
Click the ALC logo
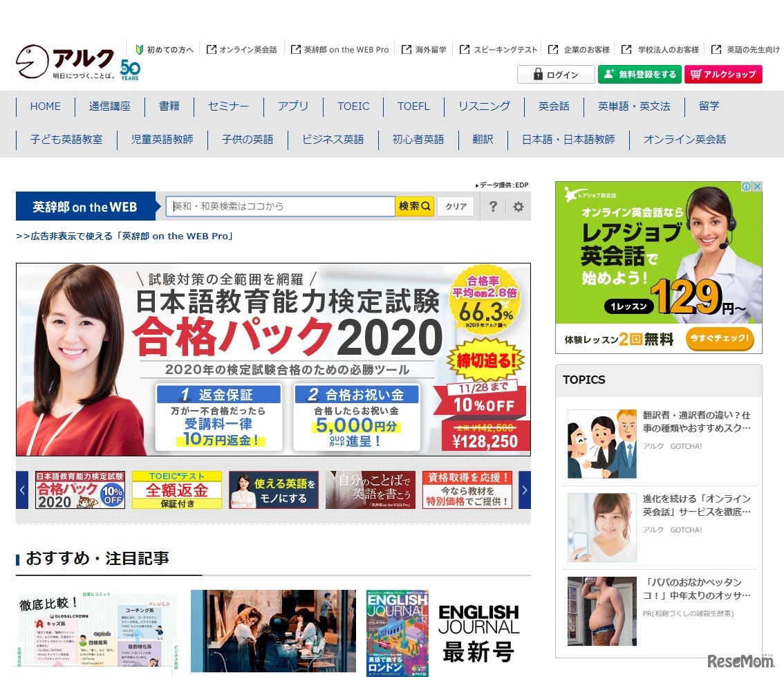click(65, 62)
